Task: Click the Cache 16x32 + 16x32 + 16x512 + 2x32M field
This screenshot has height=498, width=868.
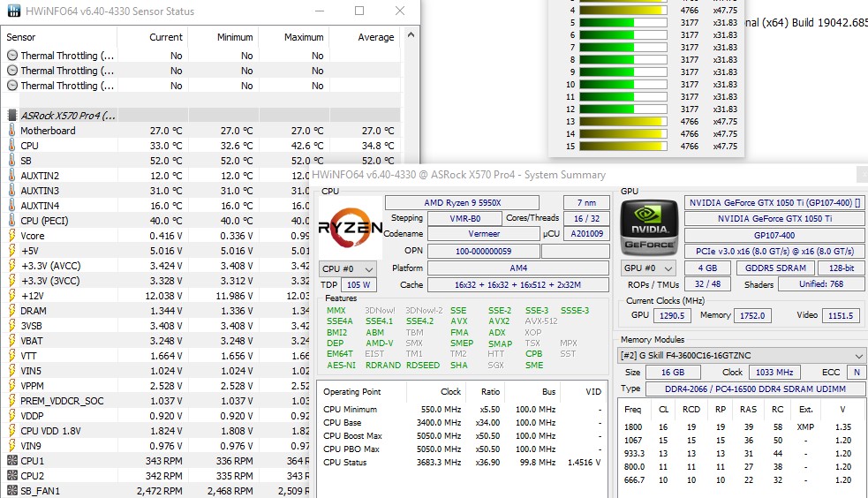Action: pyautogui.click(x=517, y=285)
